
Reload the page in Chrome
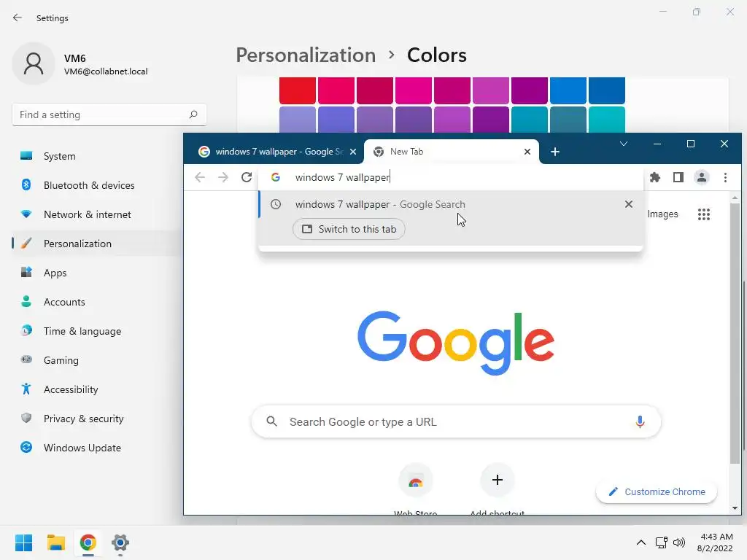tap(247, 178)
